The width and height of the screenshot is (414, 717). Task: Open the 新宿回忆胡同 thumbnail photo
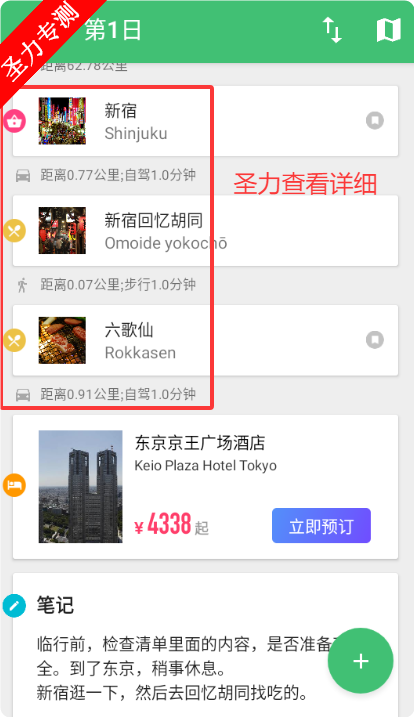62,230
